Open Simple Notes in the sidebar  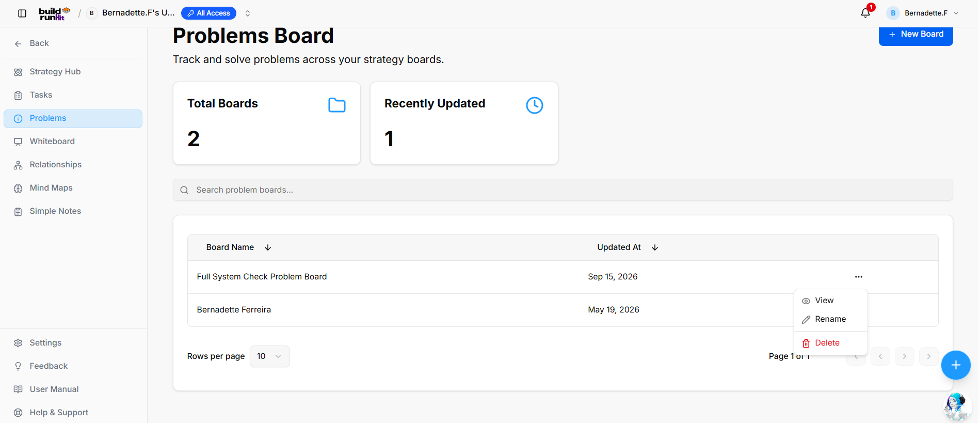73,211
